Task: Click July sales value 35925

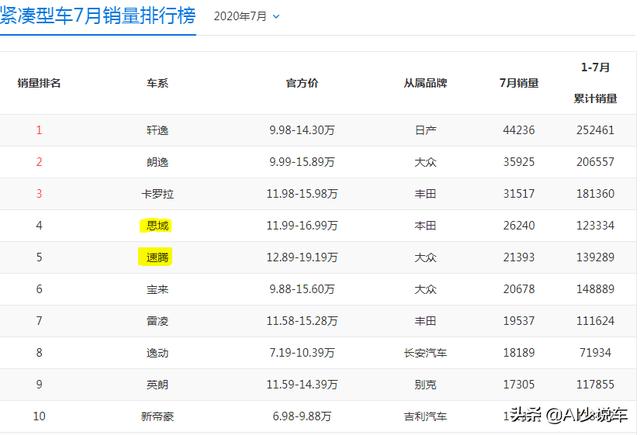Action: (x=519, y=162)
